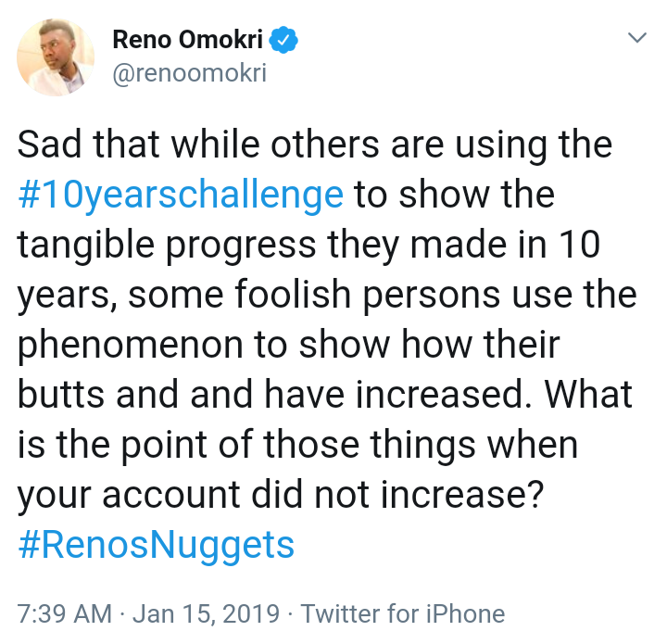Click the blue verified badge
The height and width of the screenshot is (644, 667).
(283, 41)
